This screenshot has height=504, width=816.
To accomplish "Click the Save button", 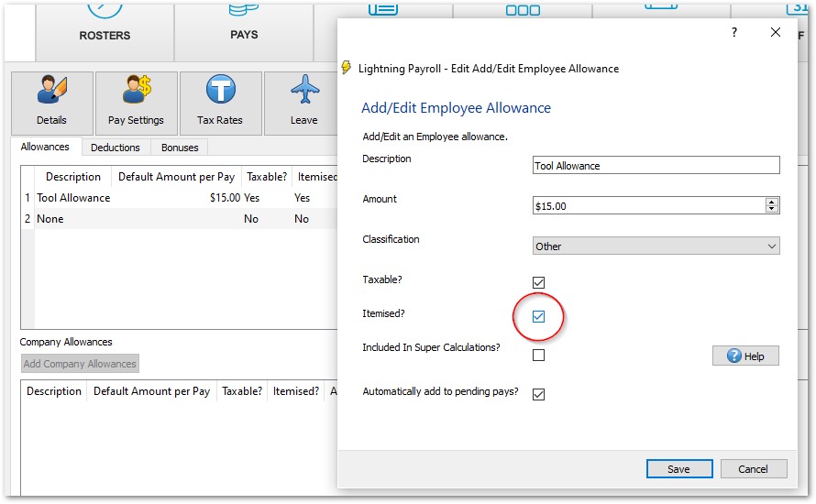I will tap(679, 468).
